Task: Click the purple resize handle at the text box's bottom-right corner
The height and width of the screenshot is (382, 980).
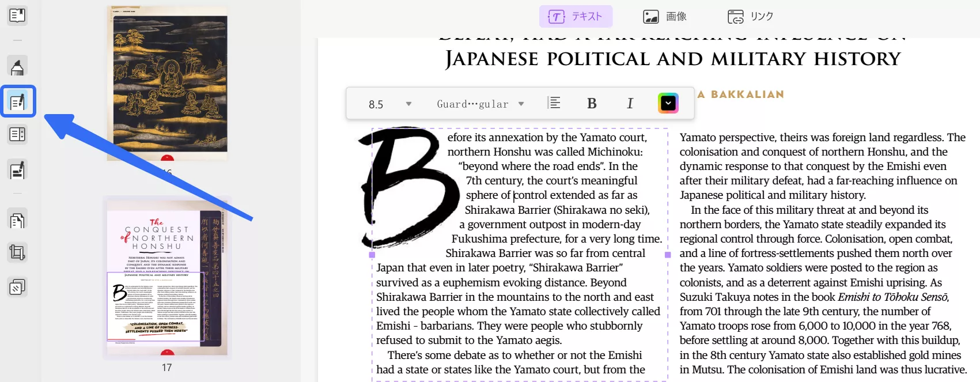Action: [668, 255]
